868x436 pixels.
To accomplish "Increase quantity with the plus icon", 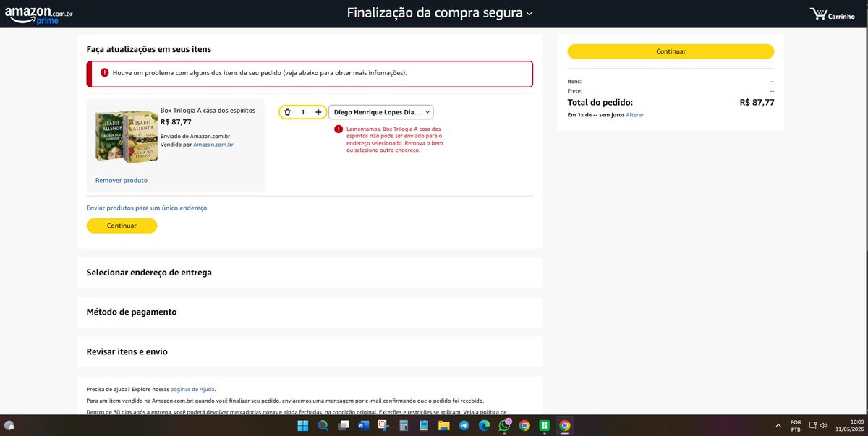I will [x=318, y=112].
